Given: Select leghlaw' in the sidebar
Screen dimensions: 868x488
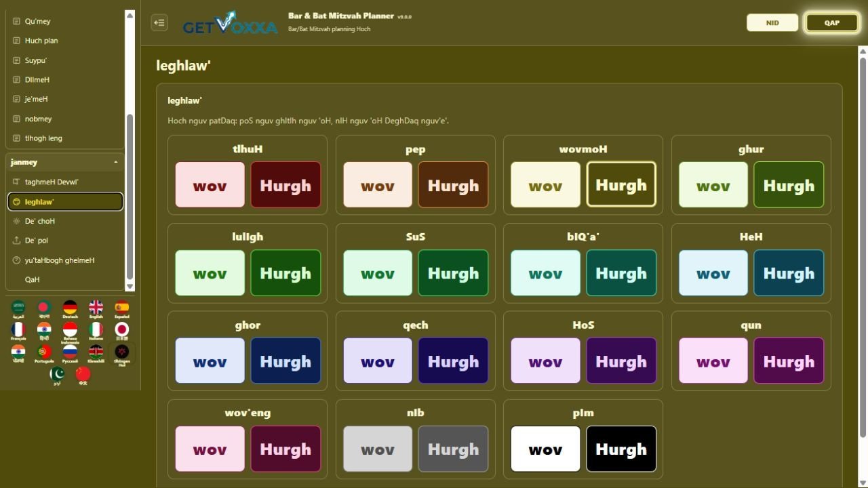Looking at the screenshot, I should [65, 201].
